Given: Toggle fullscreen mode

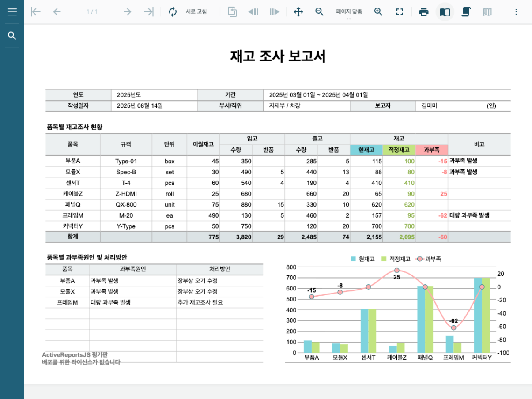Looking at the screenshot, I should (400, 12).
